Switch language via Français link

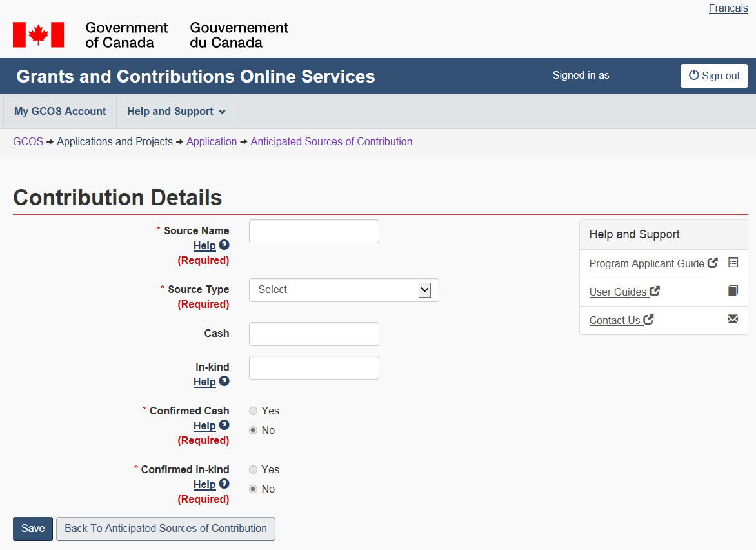tap(728, 8)
